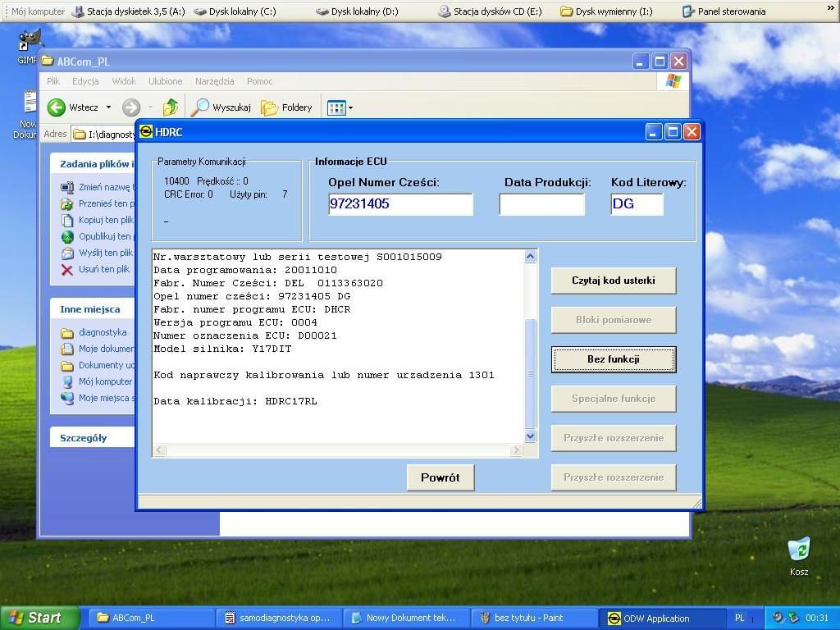
Task: Toggle the Foldery pane button
Action: click(x=286, y=107)
